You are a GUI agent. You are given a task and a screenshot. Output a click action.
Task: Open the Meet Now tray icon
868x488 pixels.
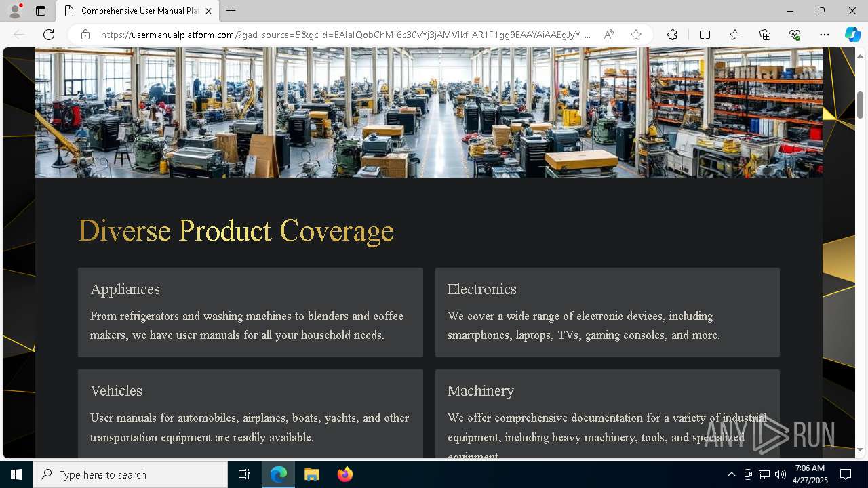[x=748, y=474]
